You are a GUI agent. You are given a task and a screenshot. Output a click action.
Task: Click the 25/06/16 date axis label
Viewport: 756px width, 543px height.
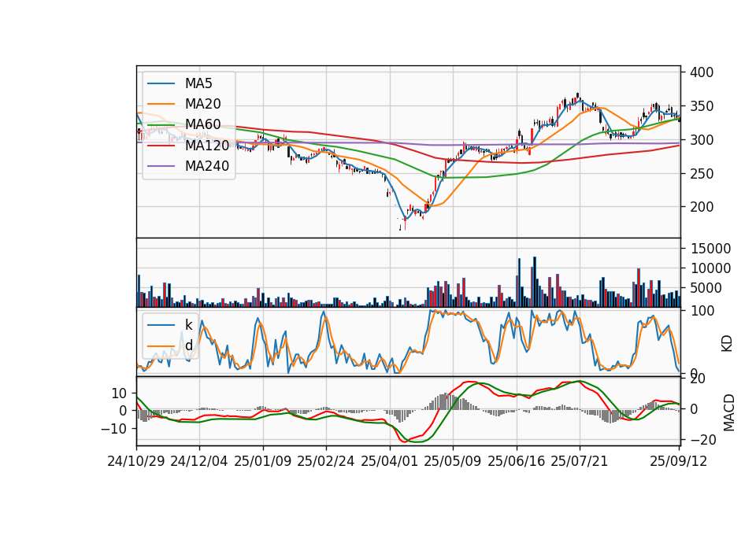pyautogui.click(x=516, y=461)
